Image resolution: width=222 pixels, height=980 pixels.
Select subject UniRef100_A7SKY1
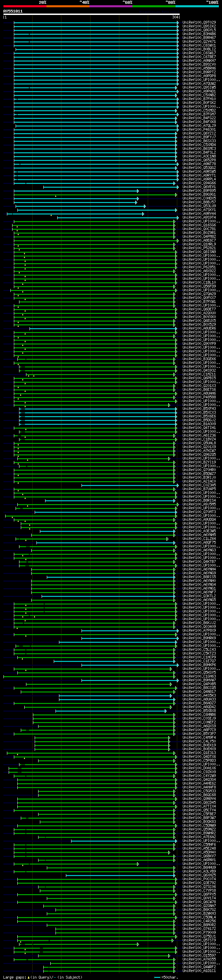pyautogui.click(x=199, y=210)
